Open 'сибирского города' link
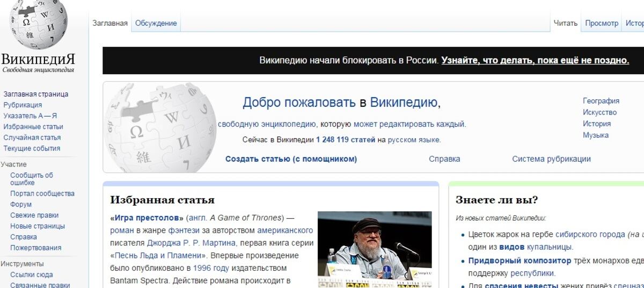Screen dimensions: 644x288 [590, 234]
